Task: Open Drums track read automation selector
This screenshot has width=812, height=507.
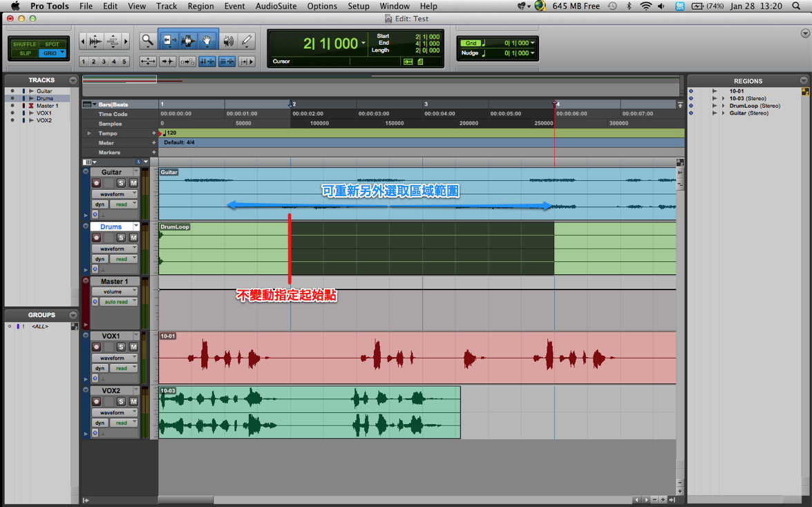Action: coord(123,259)
